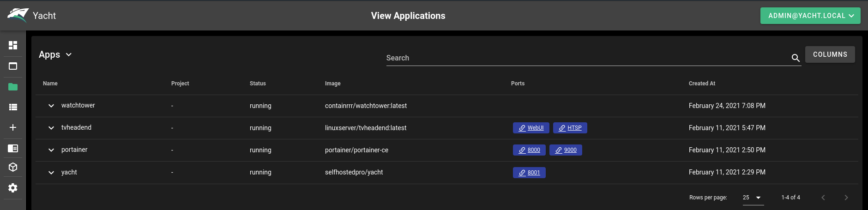
Task: Open the Dashboard icon in sidebar
Action: click(x=13, y=45)
